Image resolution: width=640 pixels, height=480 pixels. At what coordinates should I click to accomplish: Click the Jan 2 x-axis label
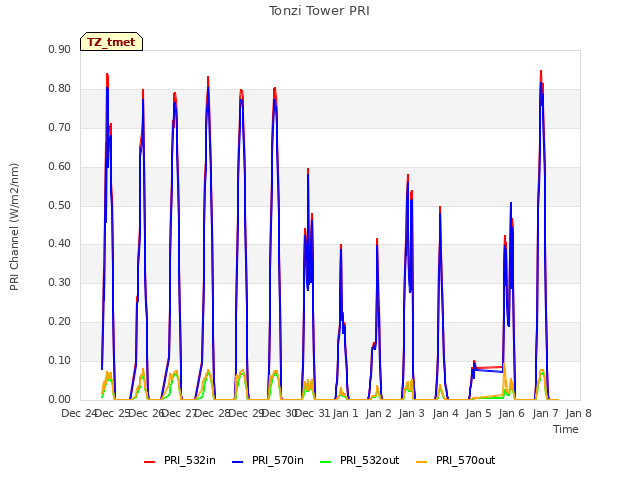click(x=379, y=413)
